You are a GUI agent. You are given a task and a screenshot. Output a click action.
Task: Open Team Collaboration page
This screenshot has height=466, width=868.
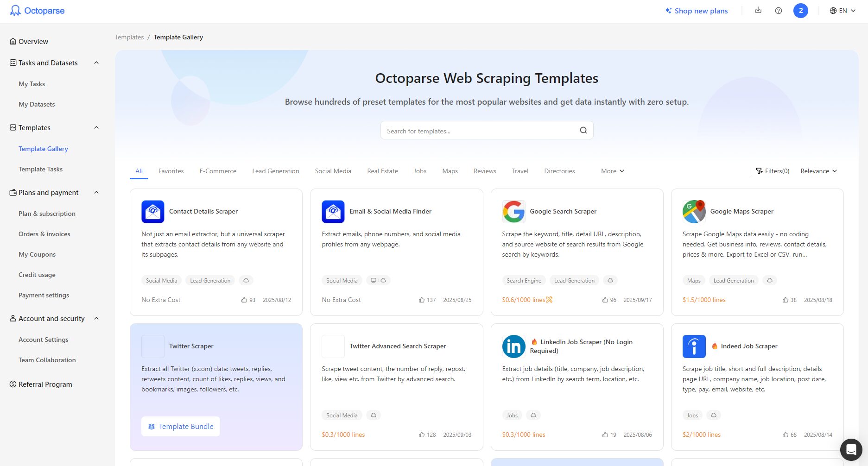click(x=47, y=360)
